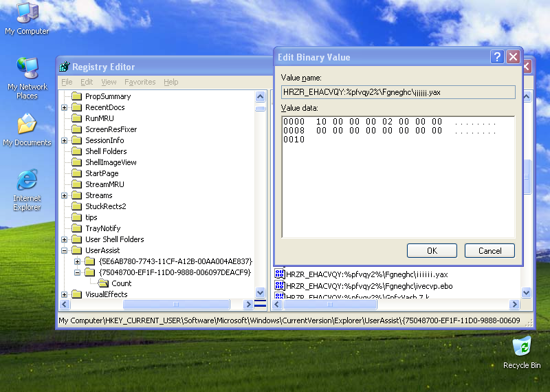Click the RecentDocs folder icon

click(76, 107)
